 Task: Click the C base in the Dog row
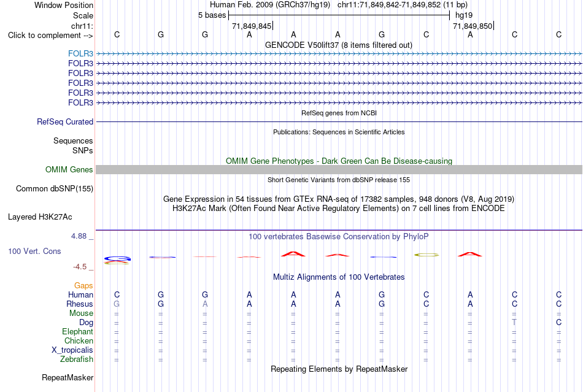pos(558,323)
